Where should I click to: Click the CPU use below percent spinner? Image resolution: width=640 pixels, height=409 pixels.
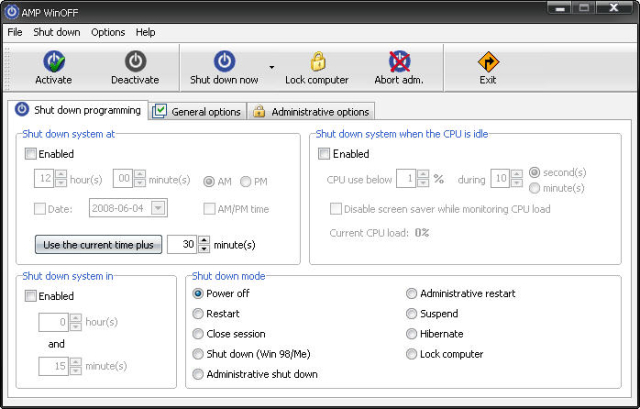point(423,178)
